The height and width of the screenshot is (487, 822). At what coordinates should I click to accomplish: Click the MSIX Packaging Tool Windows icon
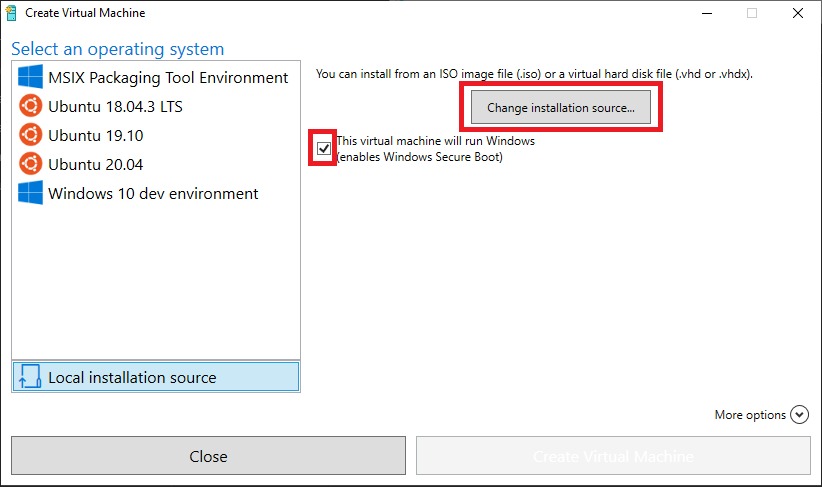pyautogui.click(x=31, y=78)
